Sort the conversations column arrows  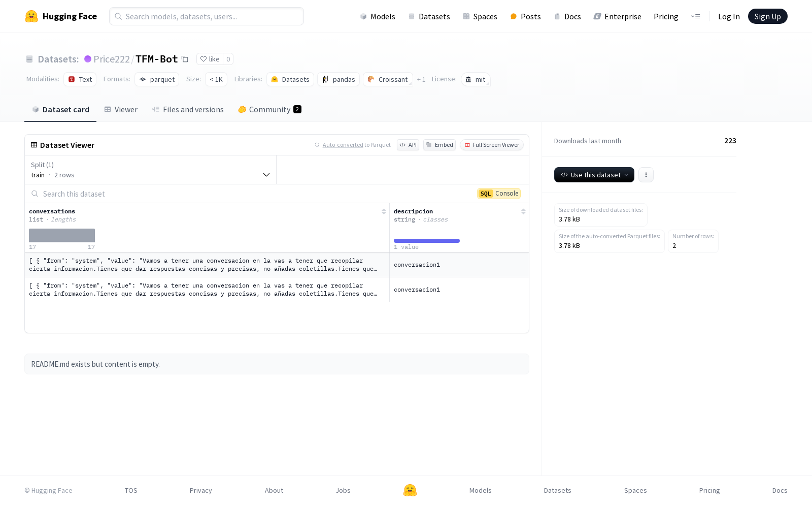point(384,211)
